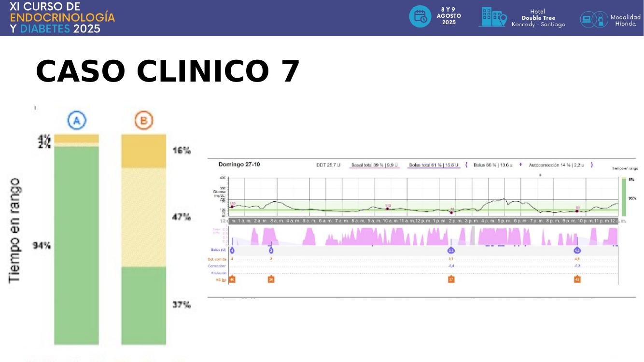Click the "HC (g)" row label
This screenshot has width=644, height=362.
pyautogui.click(x=221, y=280)
